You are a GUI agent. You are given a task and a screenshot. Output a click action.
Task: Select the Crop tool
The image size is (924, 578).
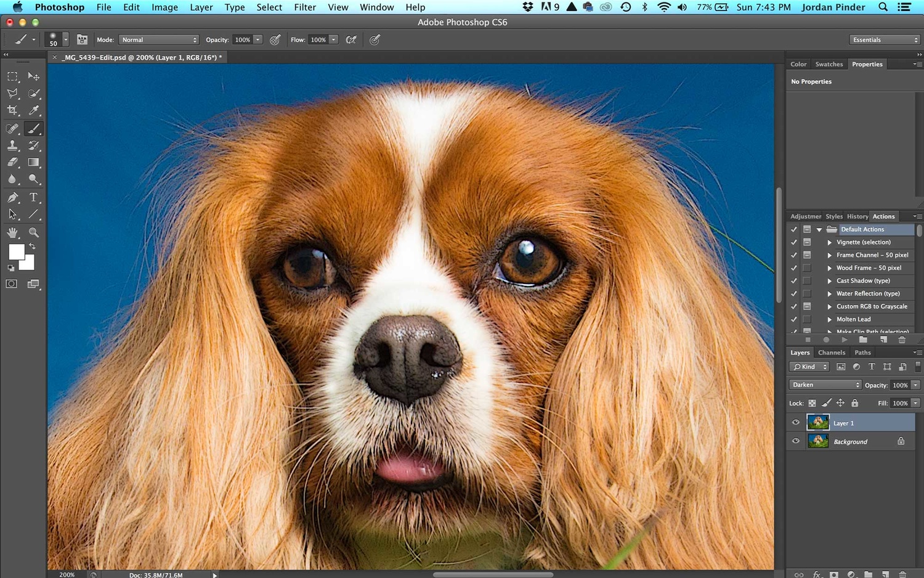(12, 111)
